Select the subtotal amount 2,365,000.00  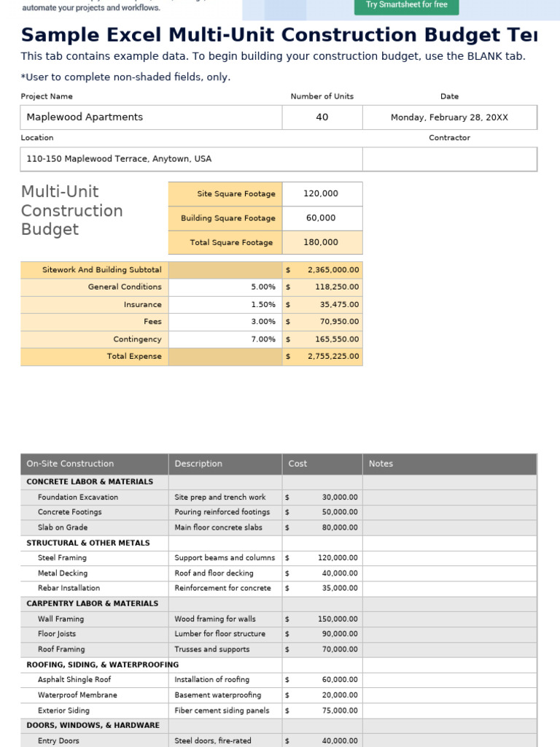322,270
